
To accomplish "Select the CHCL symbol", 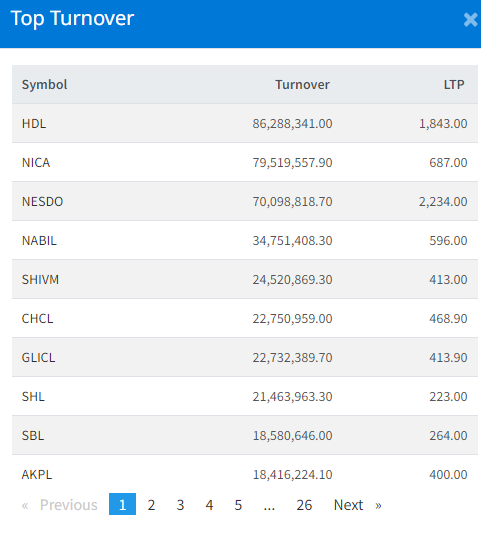I will 37,319.
